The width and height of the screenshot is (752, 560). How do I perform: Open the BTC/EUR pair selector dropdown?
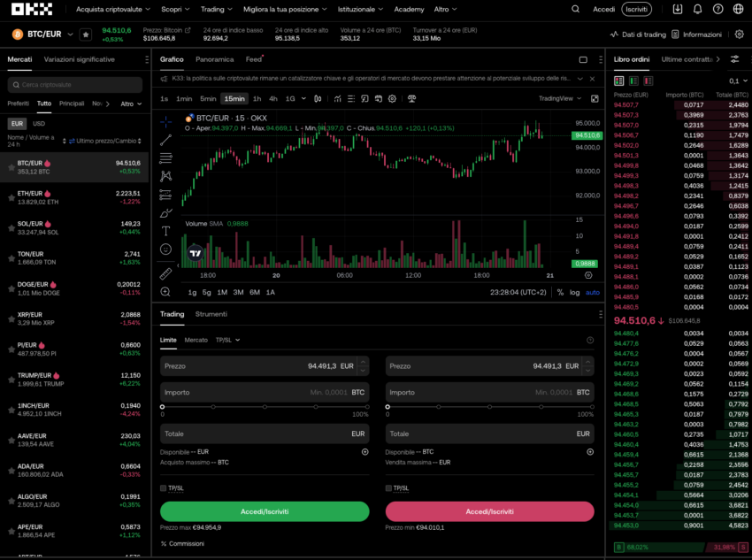[70, 35]
